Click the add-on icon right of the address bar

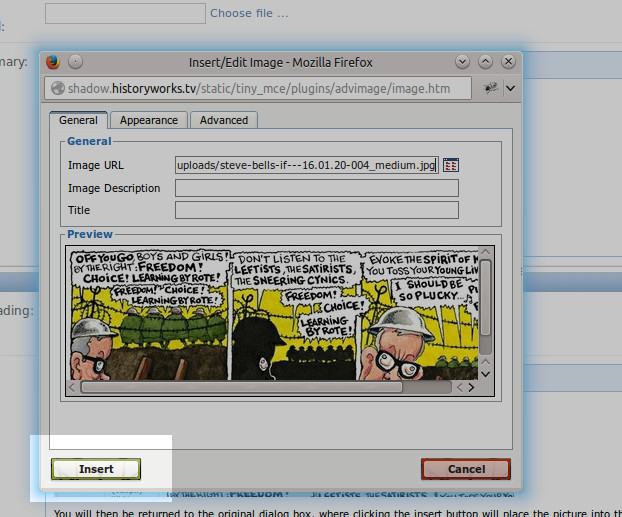coord(491,88)
